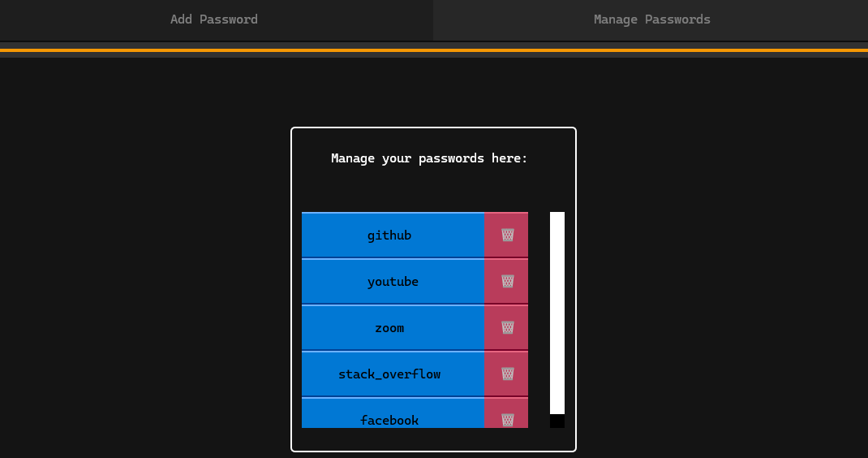Open the github password entry

(393, 235)
